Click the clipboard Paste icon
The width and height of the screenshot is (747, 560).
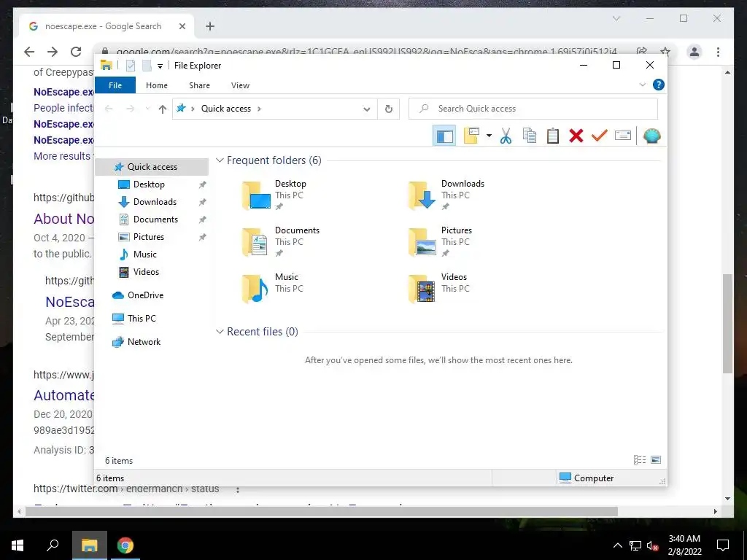(553, 136)
